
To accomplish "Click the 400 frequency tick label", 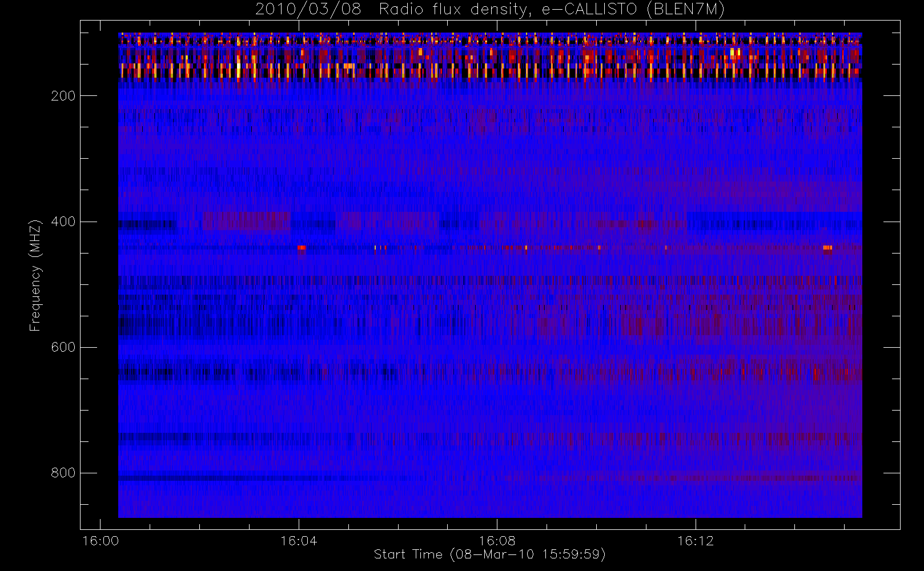I will [63, 222].
